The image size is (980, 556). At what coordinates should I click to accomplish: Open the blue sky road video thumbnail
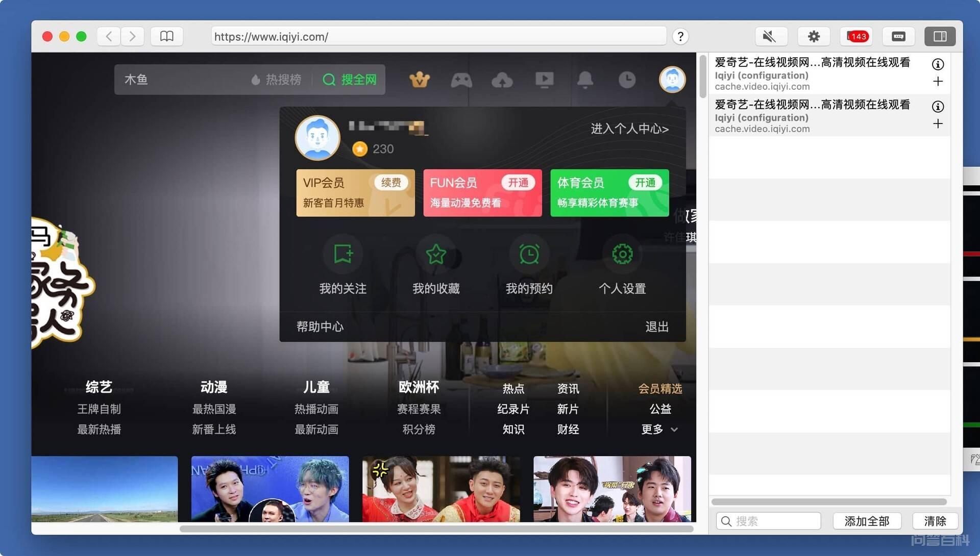104,489
